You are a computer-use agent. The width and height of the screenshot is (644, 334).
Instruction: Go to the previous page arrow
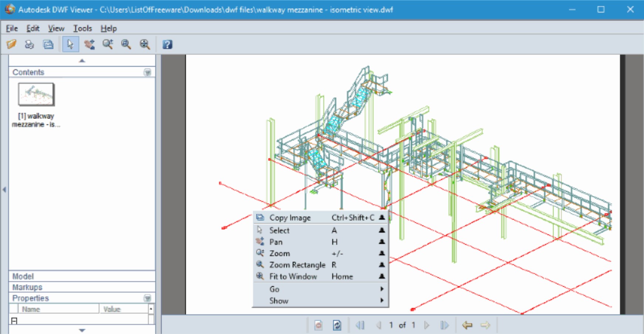[378, 325]
